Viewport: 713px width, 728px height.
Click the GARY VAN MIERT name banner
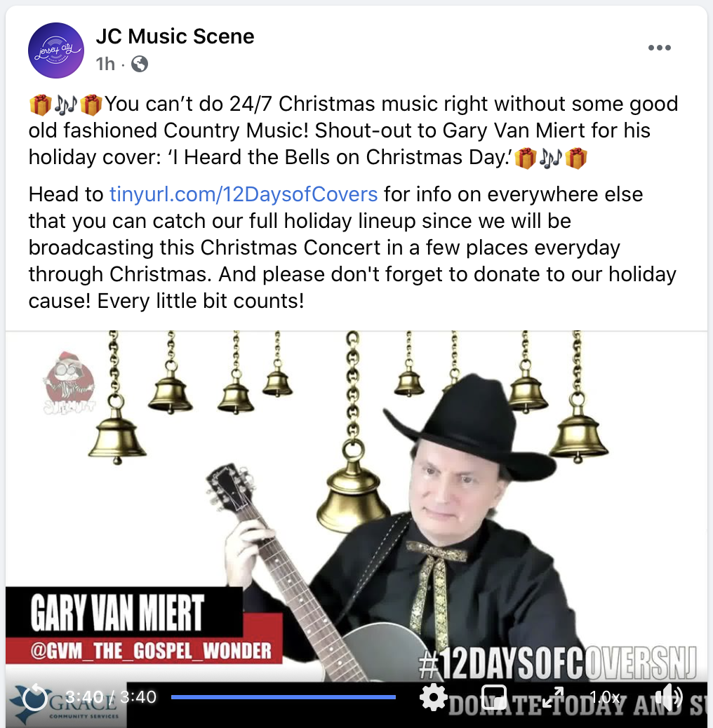click(117, 613)
